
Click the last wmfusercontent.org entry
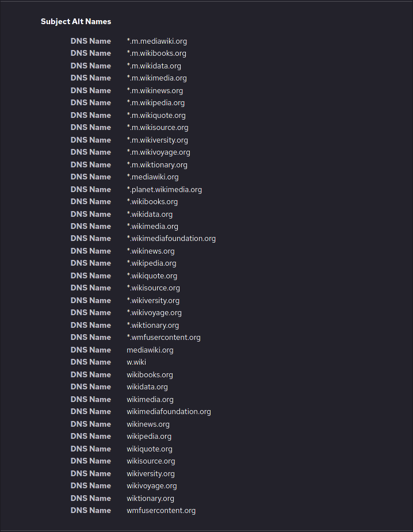click(161, 511)
